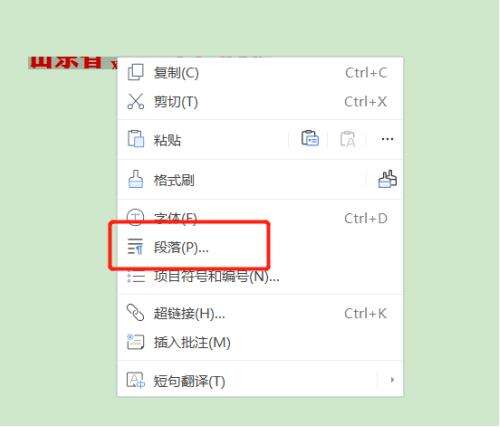Screen dimensions: 500x427
Task: Click the Copy icon beside 复制(C)
Action: click(x=136, y=72)
